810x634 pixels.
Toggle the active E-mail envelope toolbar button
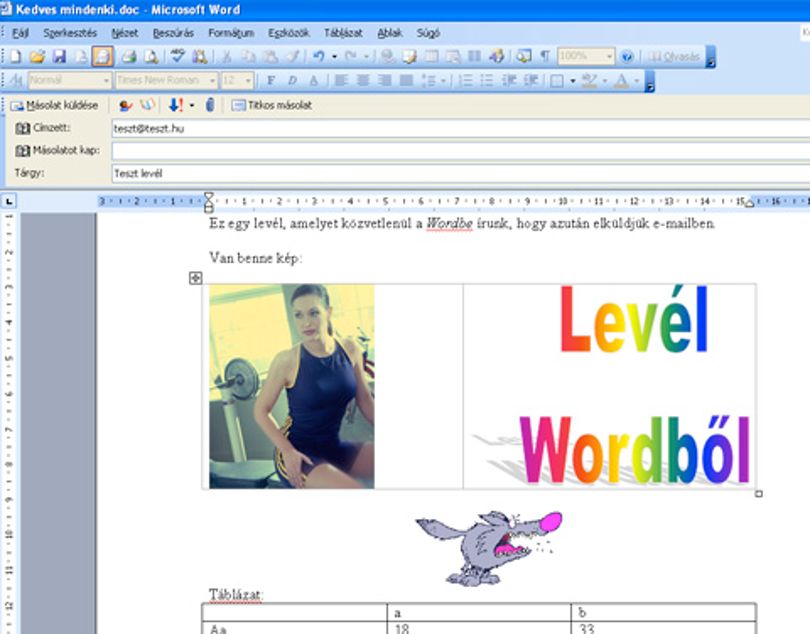click(102, 56)
